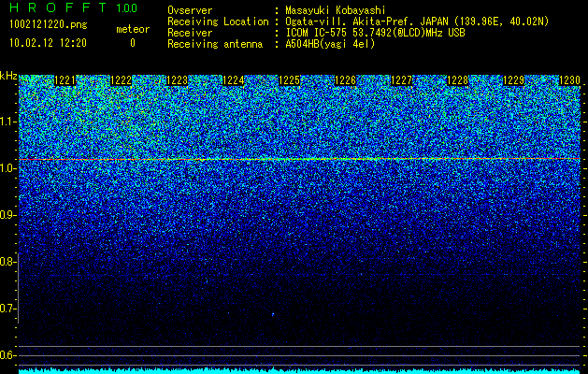Click the 'Ovserver' field label

(x=190, y=10)
